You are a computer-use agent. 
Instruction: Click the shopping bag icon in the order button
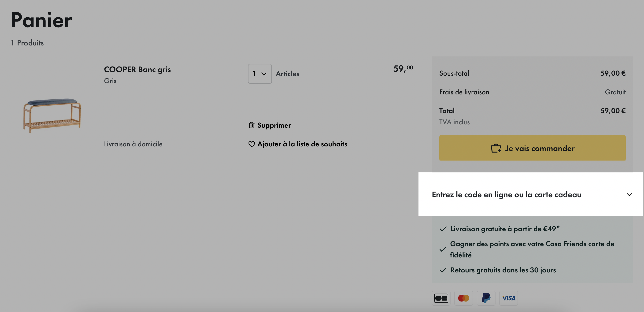click(496, 148)
